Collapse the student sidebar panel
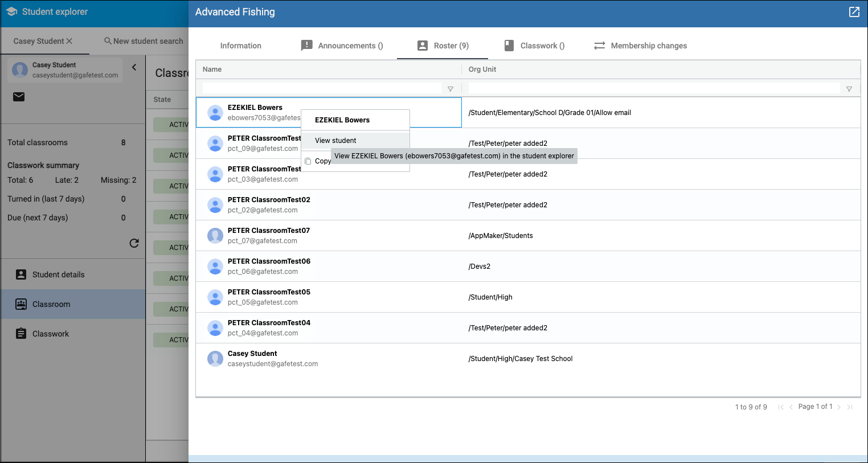Screen dimensions: 868x463 (134, 67)
